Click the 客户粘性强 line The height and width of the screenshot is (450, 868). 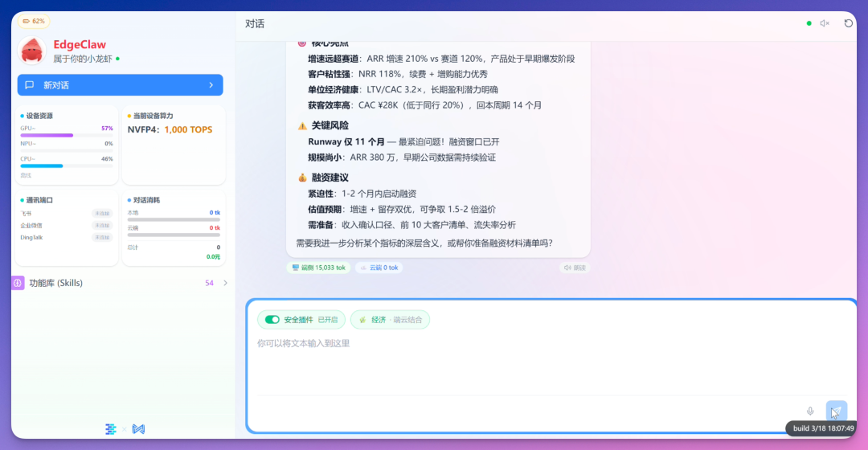[398, 74]
